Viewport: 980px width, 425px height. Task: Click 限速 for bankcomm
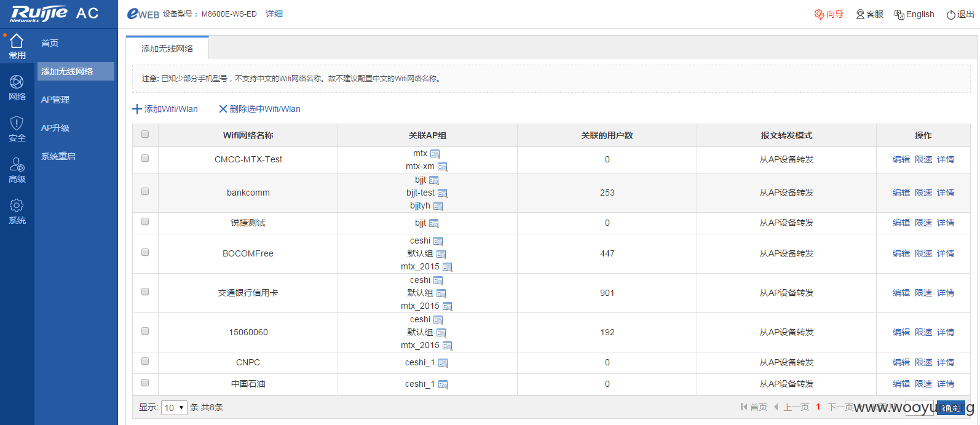click(x=923, y=193)
